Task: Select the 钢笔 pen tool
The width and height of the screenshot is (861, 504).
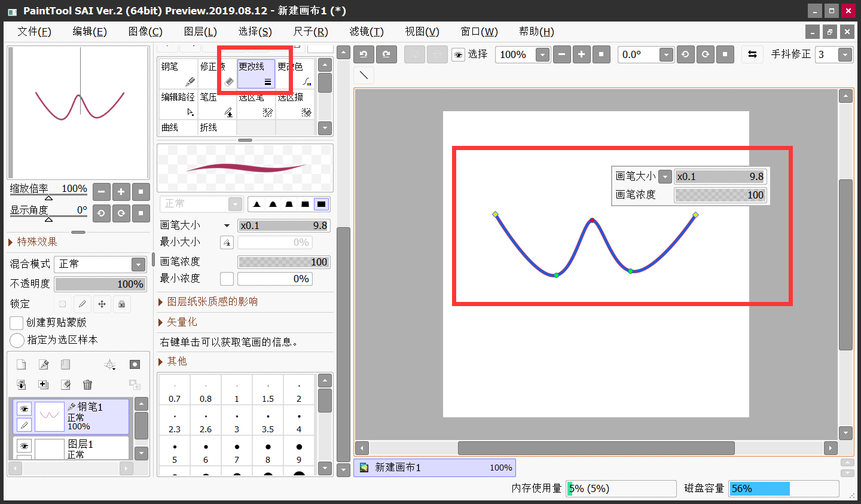Action: click(178, 74)
